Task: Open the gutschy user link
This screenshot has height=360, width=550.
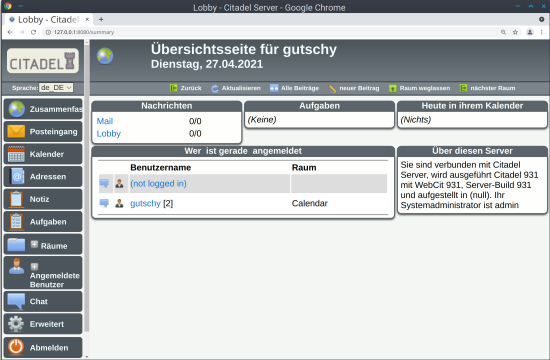Action: (x=145, y=204)
